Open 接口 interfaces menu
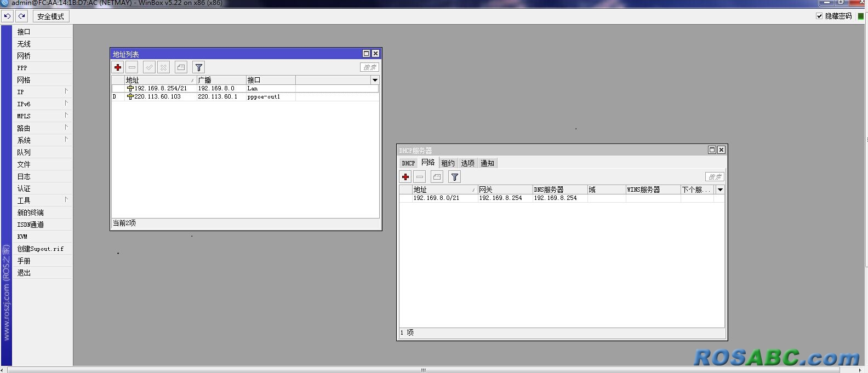The image size is (868, 373). coord(43,32)
